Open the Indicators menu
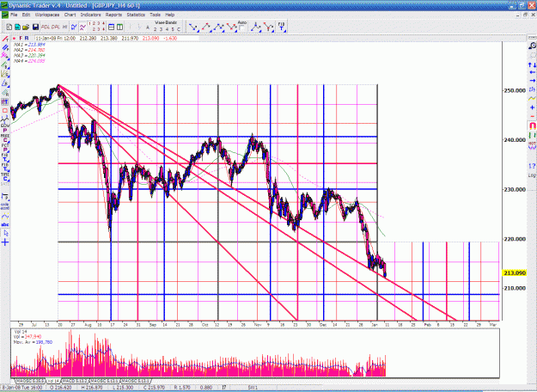The height and width of the screenshot is (392, 537). (91, 15)
